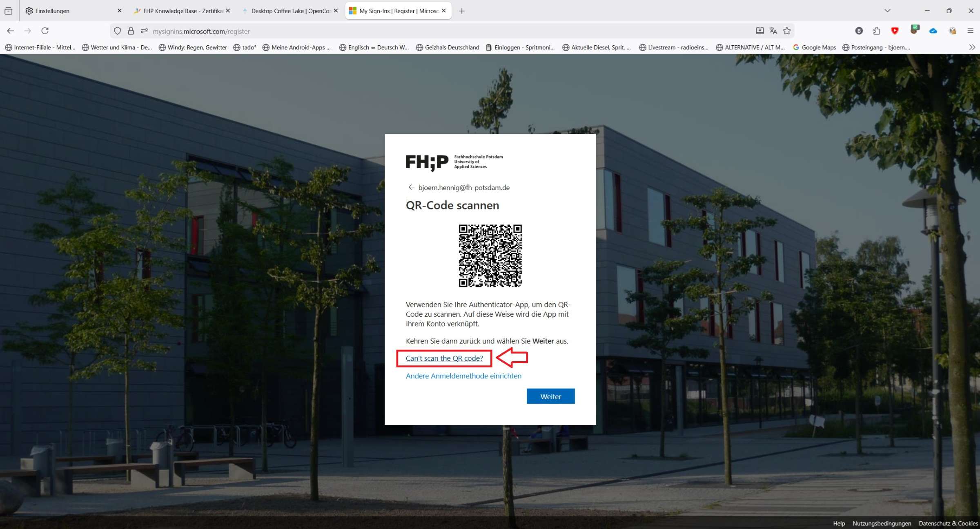Click the Can't scan the QR code link
This screenshot has width=980, height=529.
click(x=444, y=358)
